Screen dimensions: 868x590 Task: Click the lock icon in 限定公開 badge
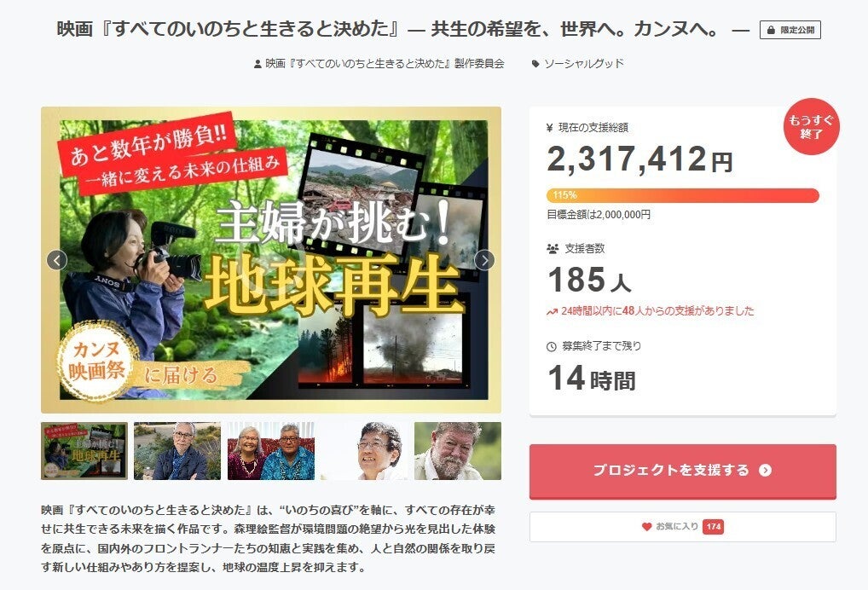click(771, 30)
